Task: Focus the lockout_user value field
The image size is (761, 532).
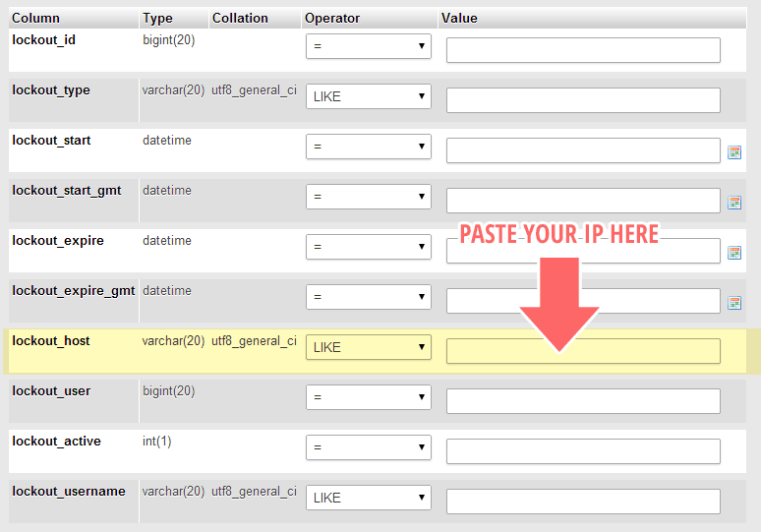Action: (582, 401)
